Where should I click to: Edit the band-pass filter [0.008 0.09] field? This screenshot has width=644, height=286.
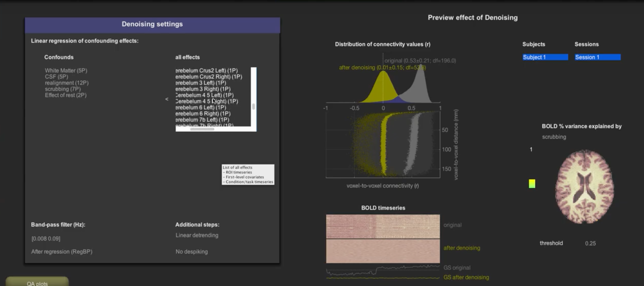click(x=46, y=239)
